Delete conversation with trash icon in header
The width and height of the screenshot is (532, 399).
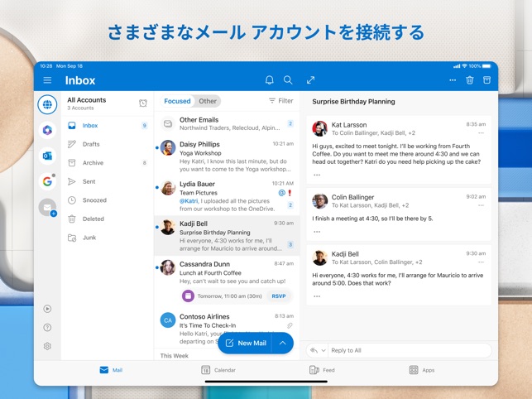click(470, 79)
